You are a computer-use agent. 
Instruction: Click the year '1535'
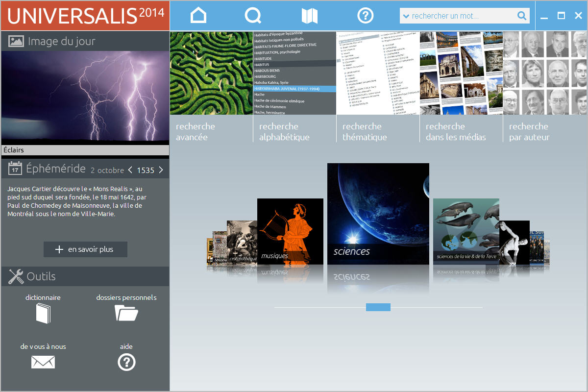[146, 171]
